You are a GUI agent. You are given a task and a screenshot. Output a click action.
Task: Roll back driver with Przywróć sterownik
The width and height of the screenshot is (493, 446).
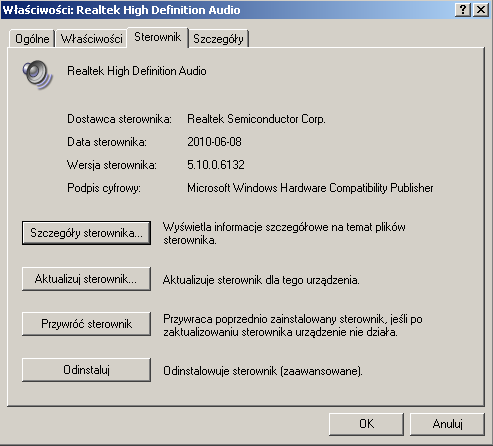(x=86, y=324)
